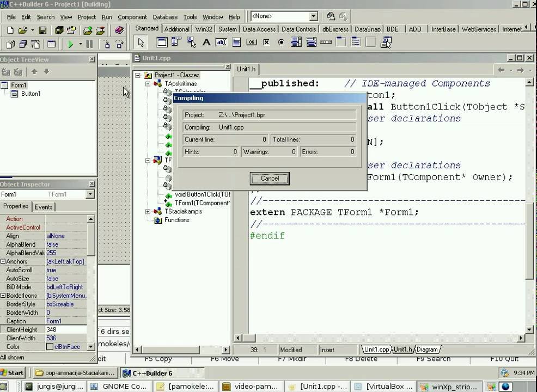Open the Tools menu
The image size is (537, 392).
[190, 17]
